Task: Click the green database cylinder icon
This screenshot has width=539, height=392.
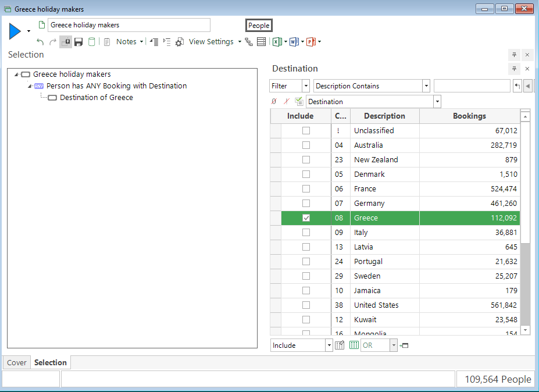Action: 91,42
